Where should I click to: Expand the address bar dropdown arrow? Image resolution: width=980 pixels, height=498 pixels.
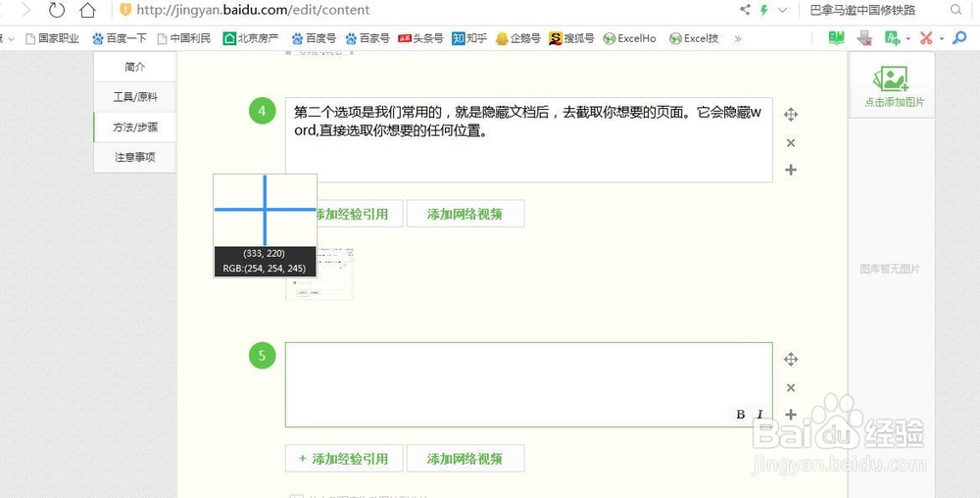782,10
